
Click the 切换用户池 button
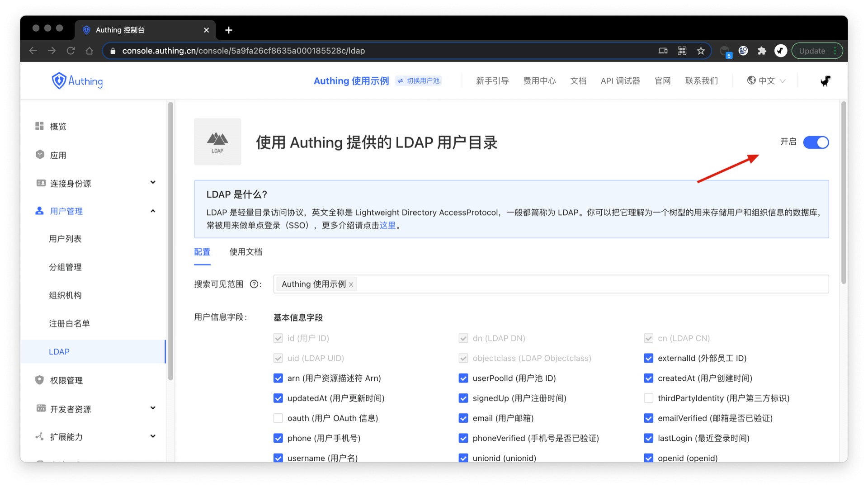[x=419, y=81]
